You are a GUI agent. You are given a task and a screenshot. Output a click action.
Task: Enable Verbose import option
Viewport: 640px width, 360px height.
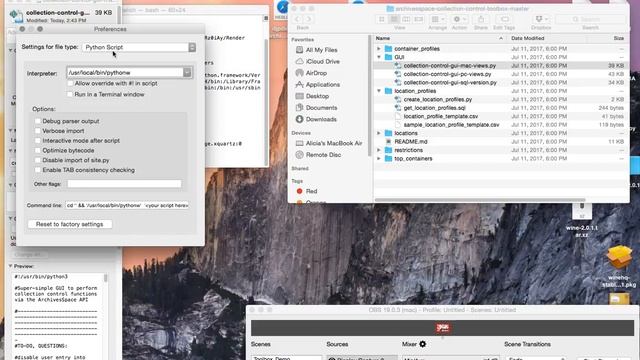pos(38,131)
